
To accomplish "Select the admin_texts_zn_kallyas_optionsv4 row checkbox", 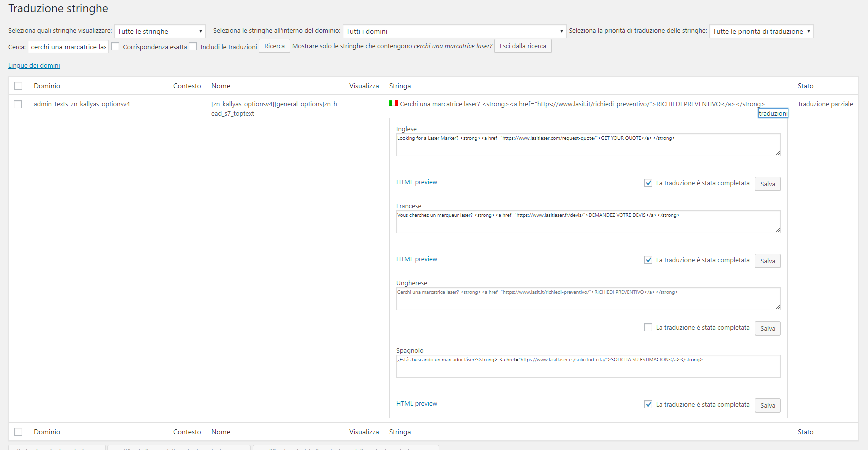I will (x=18, y=104).
